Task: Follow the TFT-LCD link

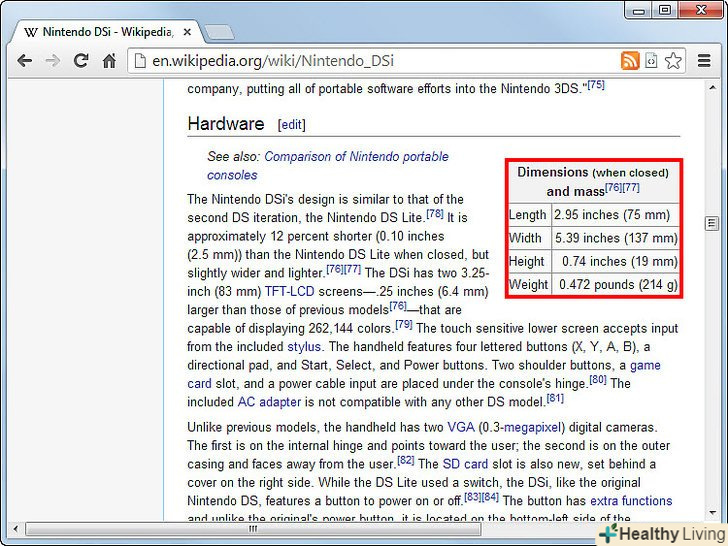Action: click(289, 292)
